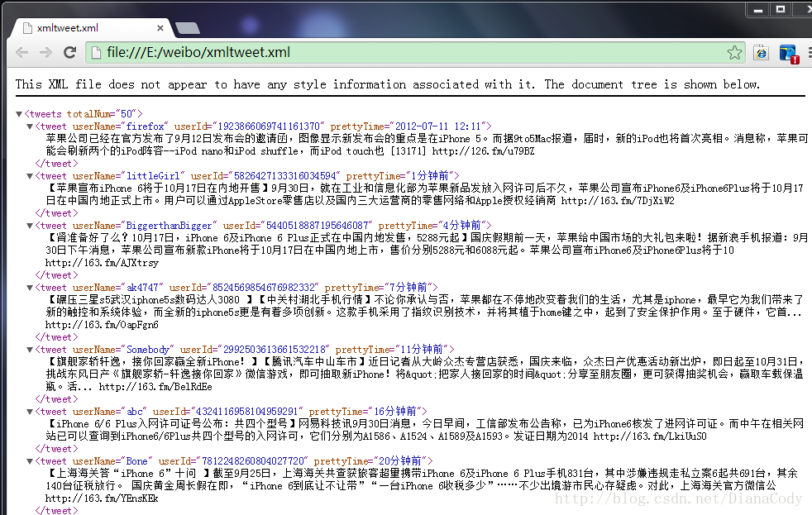Close the xmltweet.xml tab

click(x=160, y=28)
